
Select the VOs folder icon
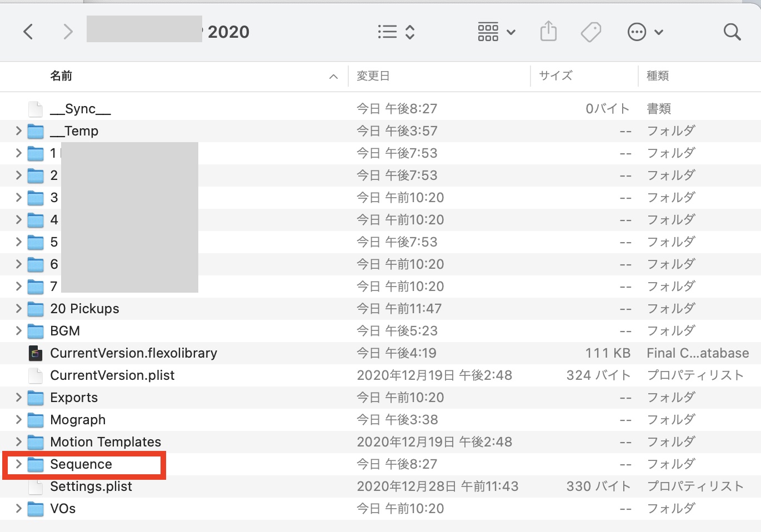[x=36, y=509]
